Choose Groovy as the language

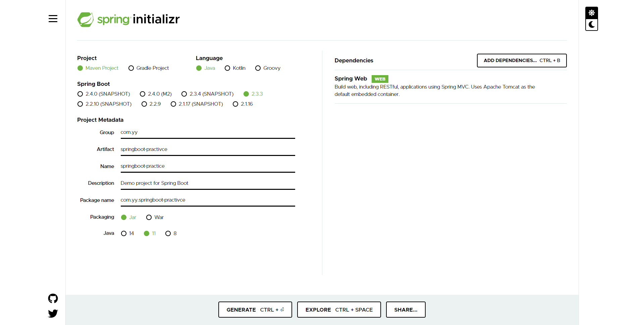[268, 68]
